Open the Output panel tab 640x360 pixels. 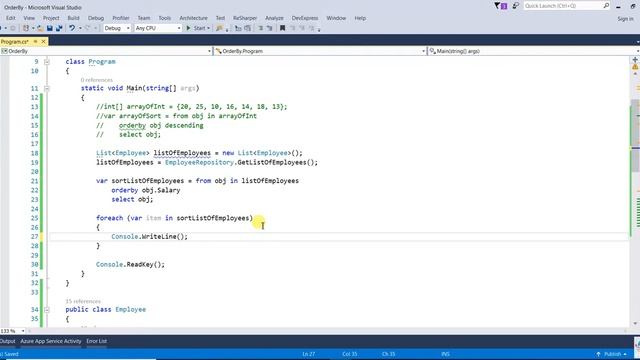7,341
